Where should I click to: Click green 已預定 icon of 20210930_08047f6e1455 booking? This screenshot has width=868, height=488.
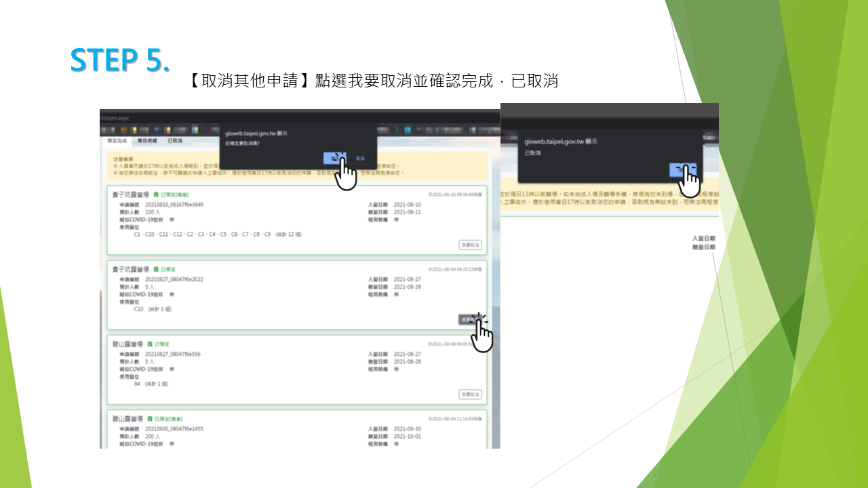pyautogui.click(x=150, y=419)
